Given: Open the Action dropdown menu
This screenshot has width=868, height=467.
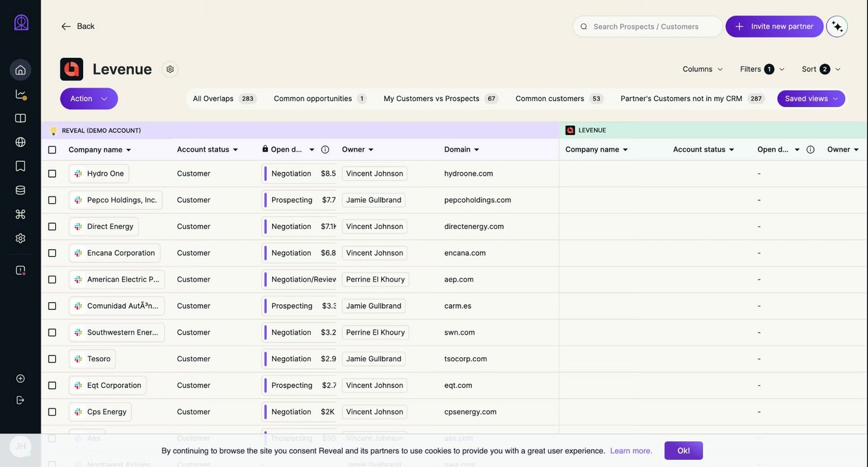Looking at the screenshot, I should click(89, 99).
